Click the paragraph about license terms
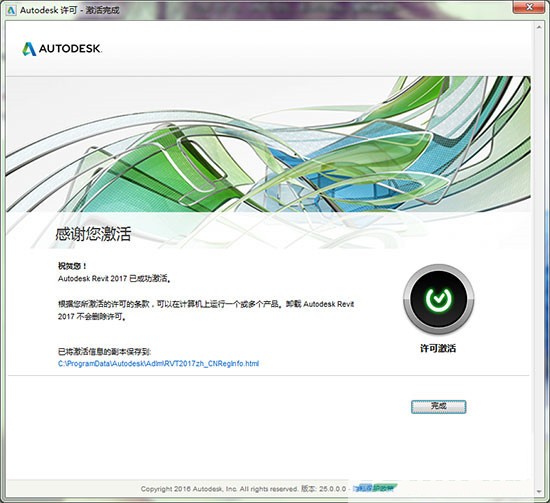This screenshot has height=503, width=550. coord(206,310)
